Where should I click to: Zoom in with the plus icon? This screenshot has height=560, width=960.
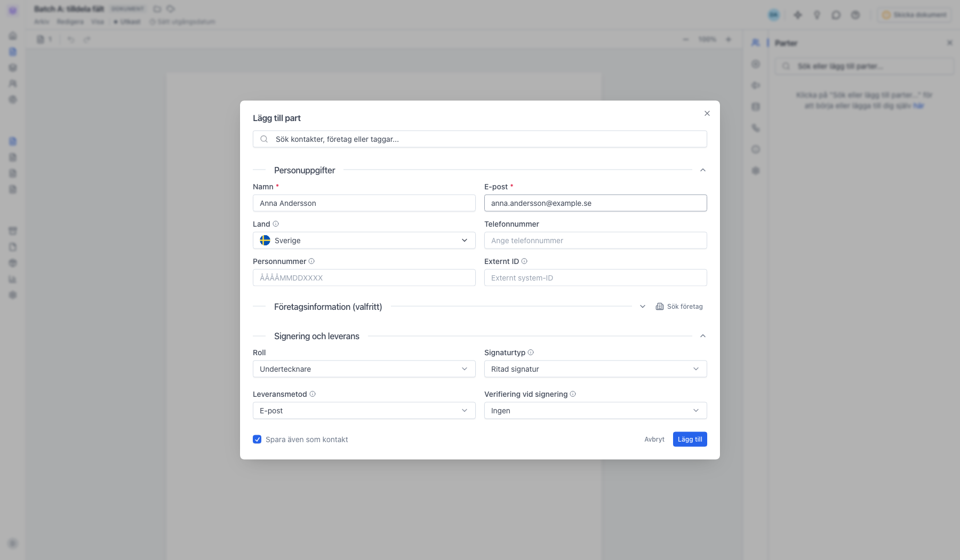729,39
